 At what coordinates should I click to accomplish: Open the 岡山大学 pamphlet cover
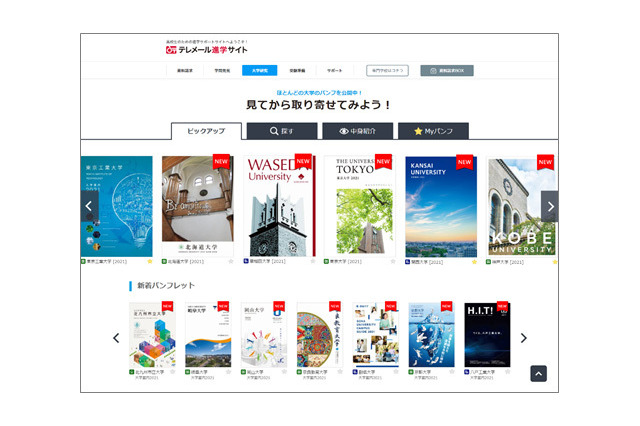tap(264, 335)
